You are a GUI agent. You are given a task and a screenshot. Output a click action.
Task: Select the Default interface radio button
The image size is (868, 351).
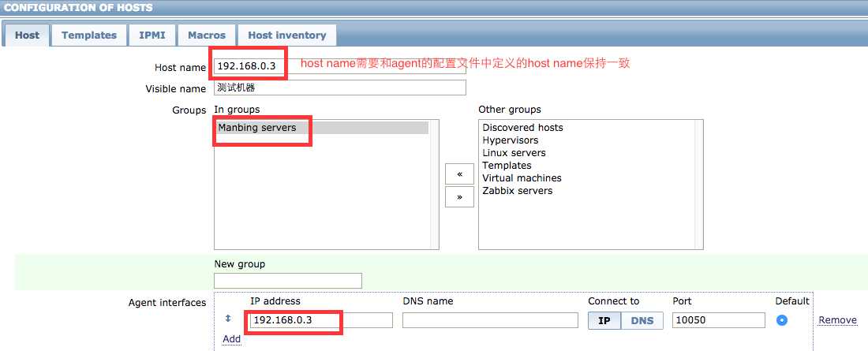[x=782, y=320]
